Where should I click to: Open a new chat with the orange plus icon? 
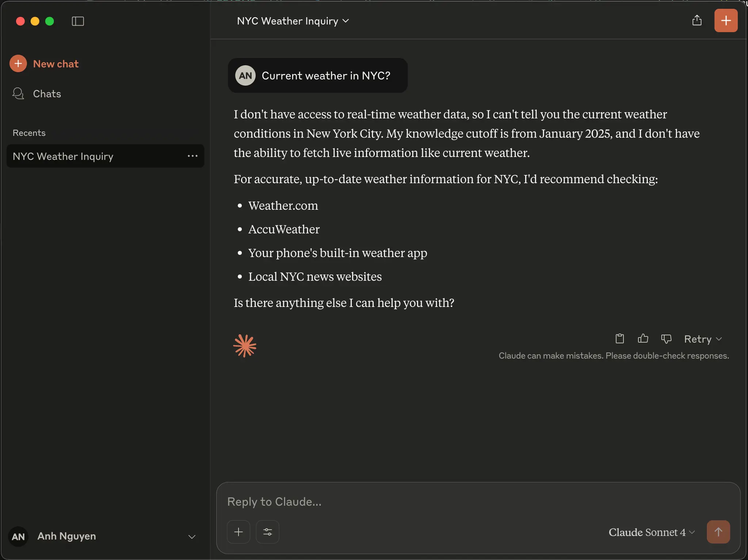point(725,20)
